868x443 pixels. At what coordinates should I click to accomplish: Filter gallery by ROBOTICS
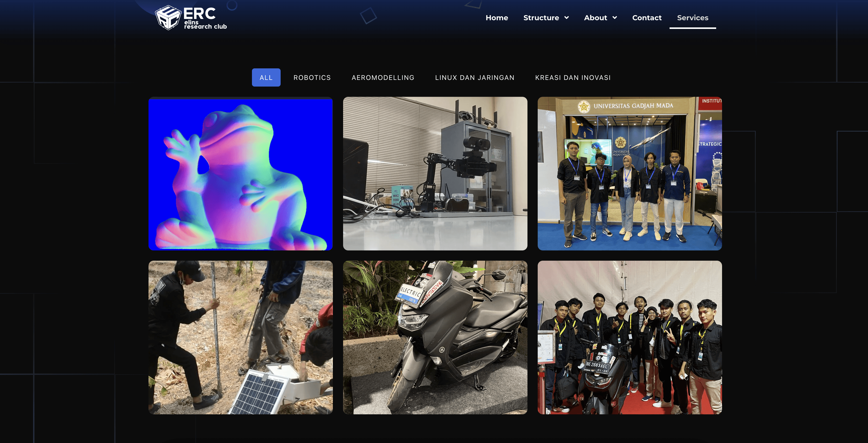tap(312, 78)
